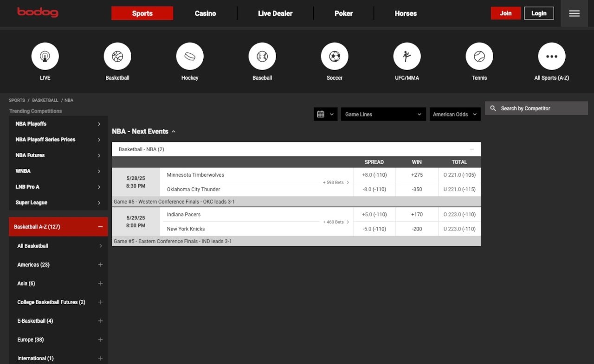Select O 223.0 (-110) total

pyautogui.click(x=459, y=215)
